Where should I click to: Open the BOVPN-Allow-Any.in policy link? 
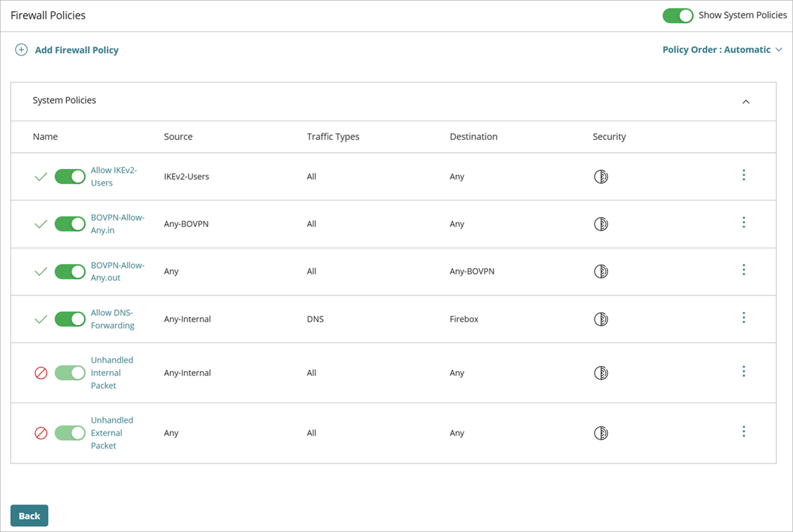tap(117, 224)
